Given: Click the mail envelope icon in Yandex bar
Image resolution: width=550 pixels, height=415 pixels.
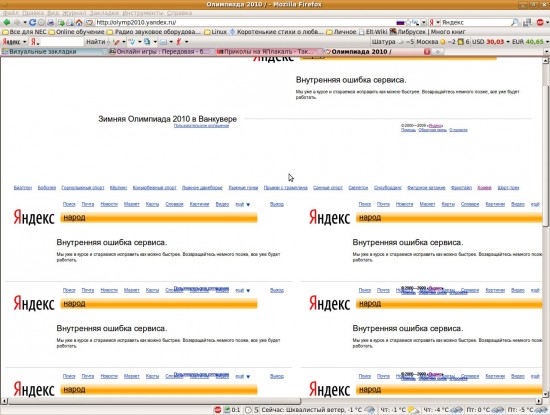Looking at the screenshot, I should pos(163,42).
